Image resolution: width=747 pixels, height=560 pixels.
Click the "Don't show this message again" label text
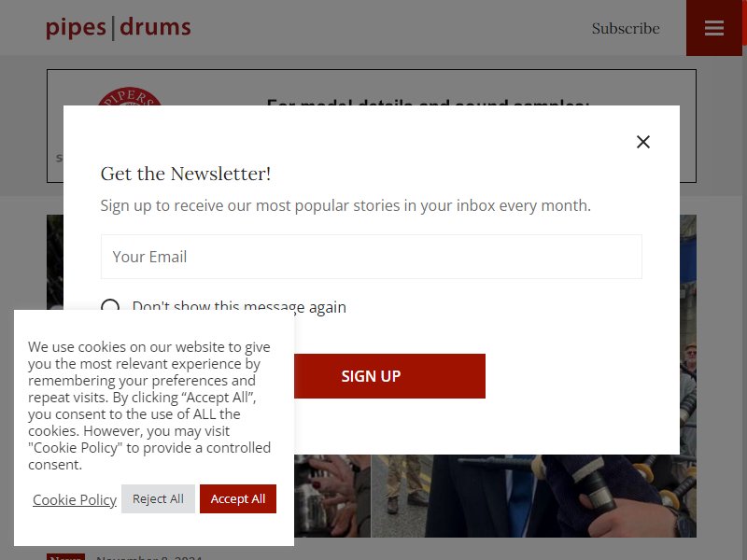(x=239, y=305)
